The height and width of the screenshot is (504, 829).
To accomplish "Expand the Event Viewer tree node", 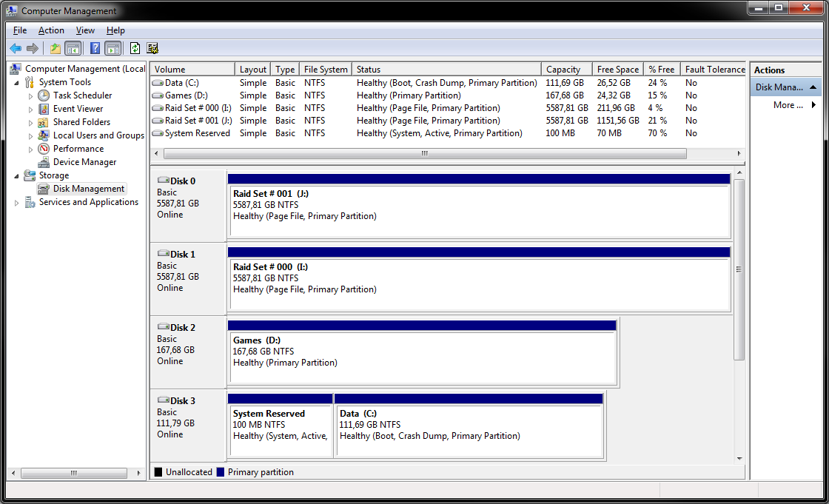I will point(31,110).
